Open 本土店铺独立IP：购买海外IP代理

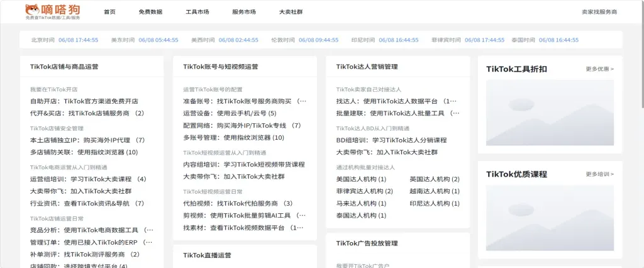click(x=87, y=140)
